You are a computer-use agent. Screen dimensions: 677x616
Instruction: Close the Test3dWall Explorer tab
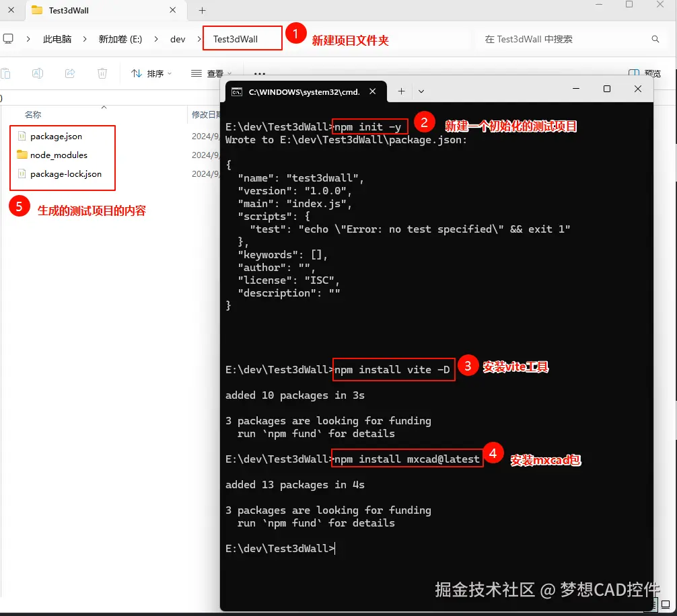tap(173, 10)
